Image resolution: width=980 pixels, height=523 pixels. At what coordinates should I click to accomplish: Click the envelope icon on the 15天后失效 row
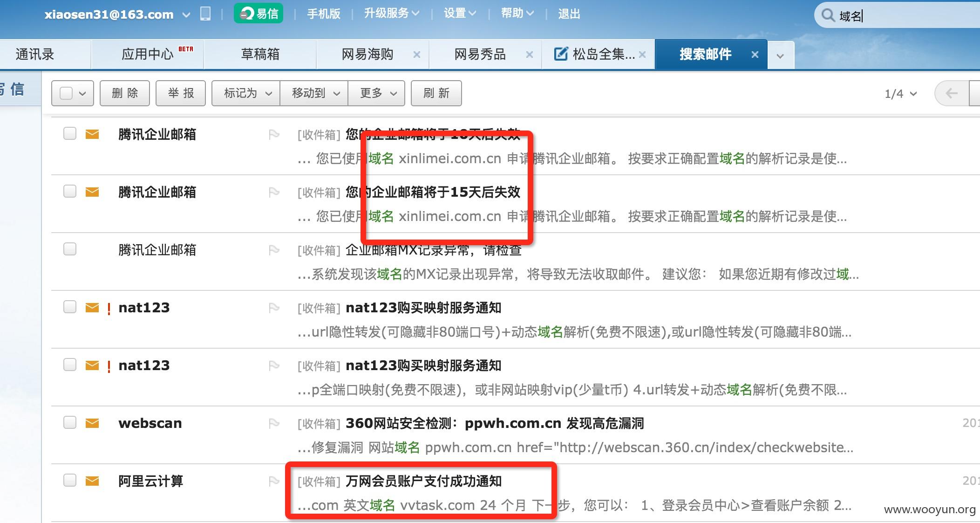(92, 192)
